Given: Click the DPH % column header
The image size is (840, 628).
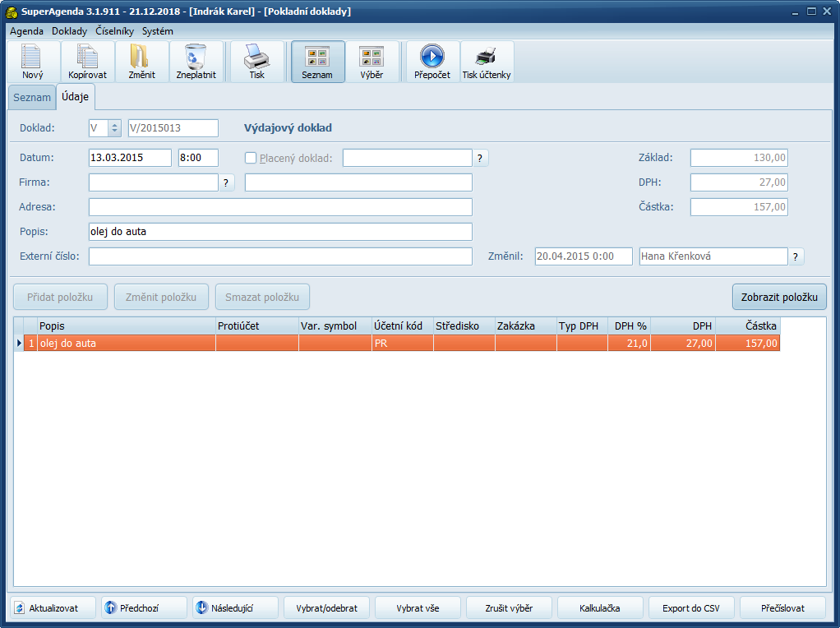Looking at the screenshot, I should coord(630,326).
